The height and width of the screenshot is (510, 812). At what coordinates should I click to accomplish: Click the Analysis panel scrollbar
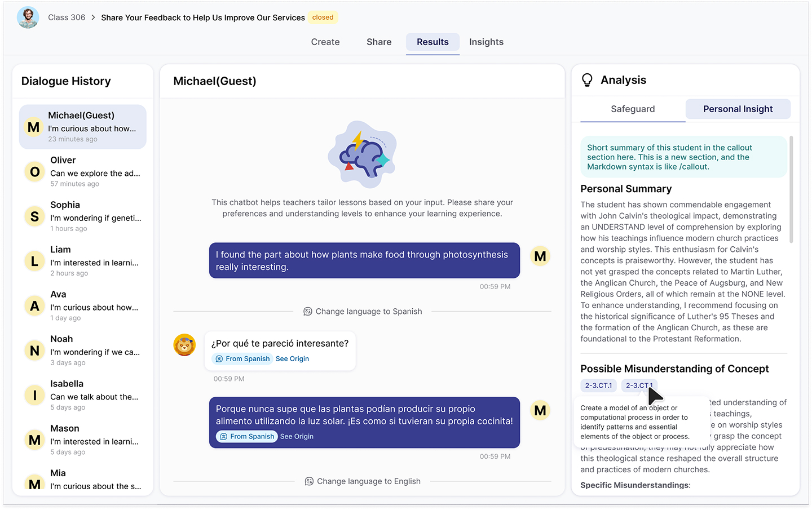click(x=791, y=189)
